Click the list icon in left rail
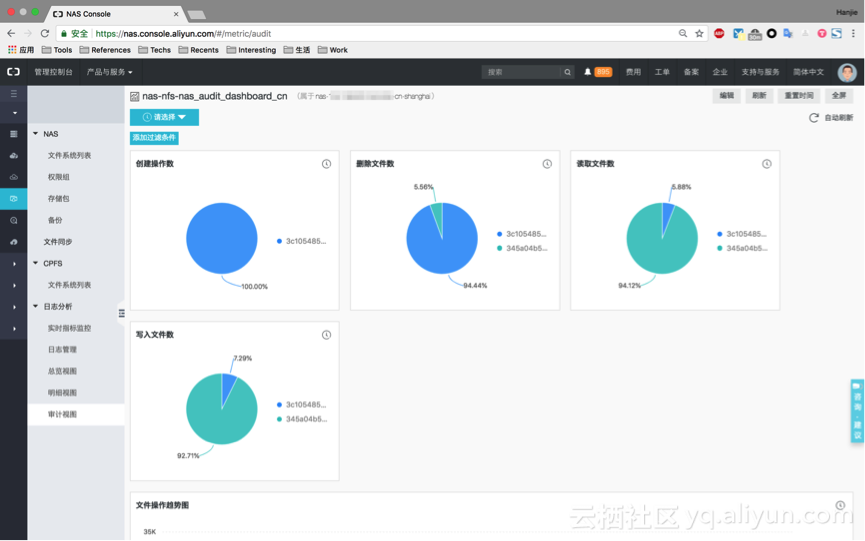865x541 pixels. [14, 134]
